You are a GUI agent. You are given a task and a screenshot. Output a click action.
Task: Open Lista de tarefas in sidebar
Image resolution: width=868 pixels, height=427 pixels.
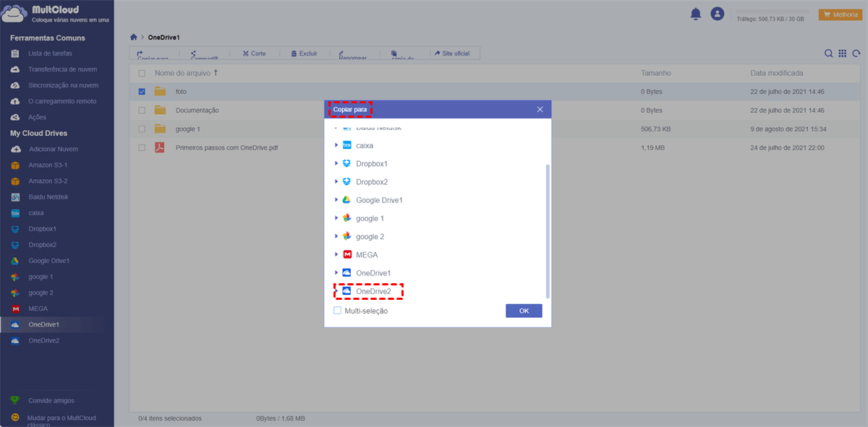click(50, 53)
